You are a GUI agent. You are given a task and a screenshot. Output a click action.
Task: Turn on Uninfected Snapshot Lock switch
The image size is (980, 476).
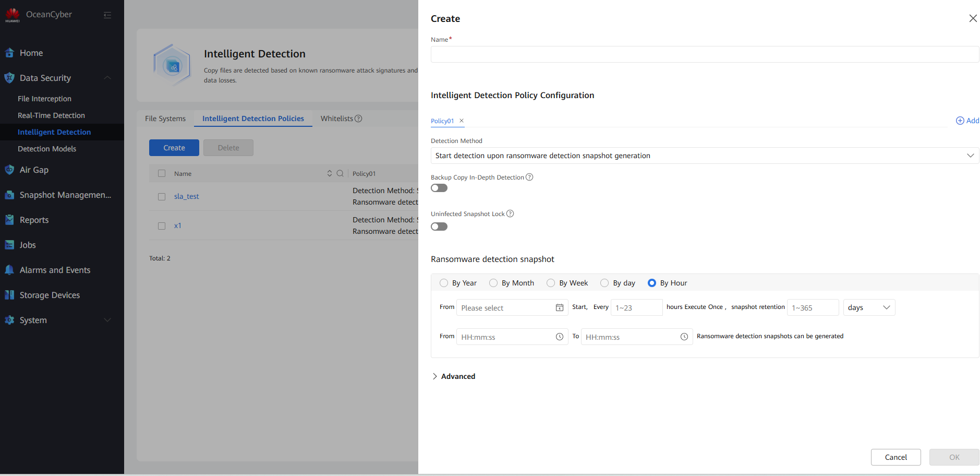(439, 227)
